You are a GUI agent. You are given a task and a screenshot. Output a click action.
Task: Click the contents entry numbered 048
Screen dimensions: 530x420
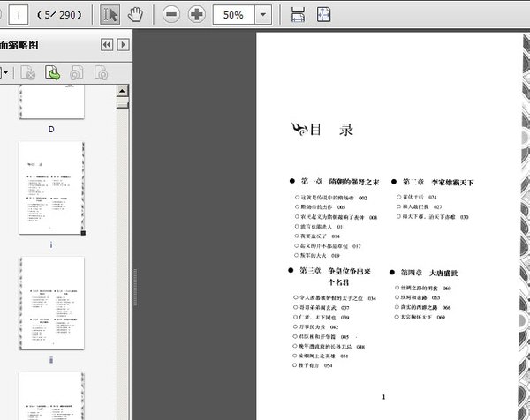pos(329,347)
